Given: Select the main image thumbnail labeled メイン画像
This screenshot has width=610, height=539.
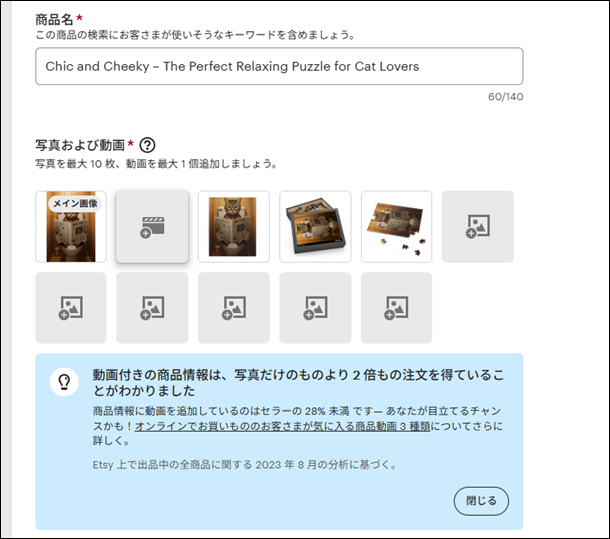Looking at the screenshot, I should [x=71, y=226].
